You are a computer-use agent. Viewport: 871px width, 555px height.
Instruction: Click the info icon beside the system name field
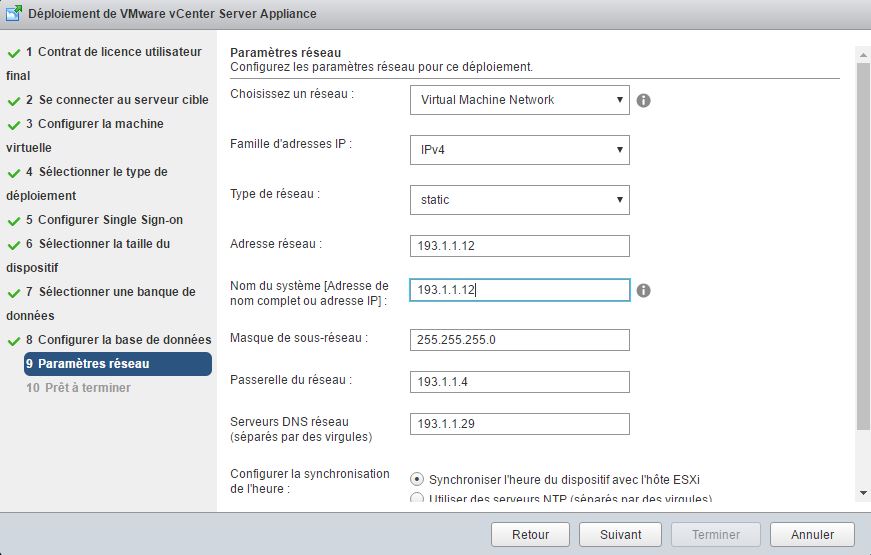coord(643,291)
